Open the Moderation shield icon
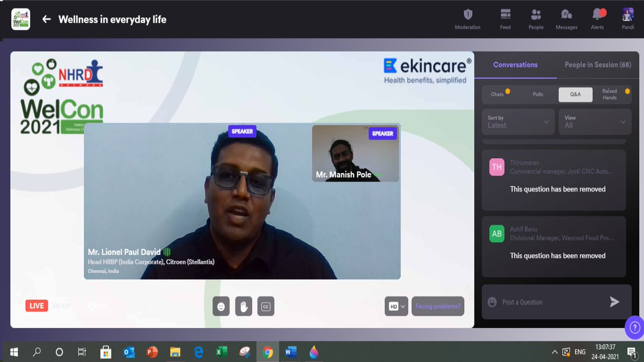644x362 pixels. (467, 19)
